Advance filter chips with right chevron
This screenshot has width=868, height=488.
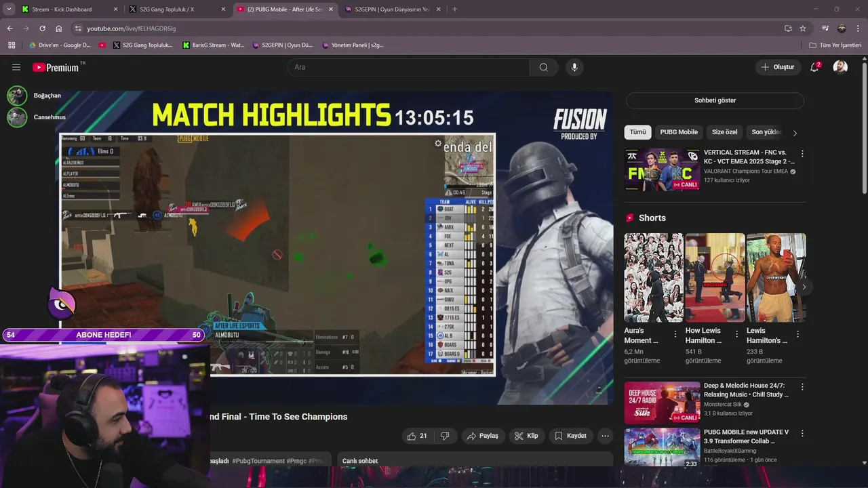point(795,133)
